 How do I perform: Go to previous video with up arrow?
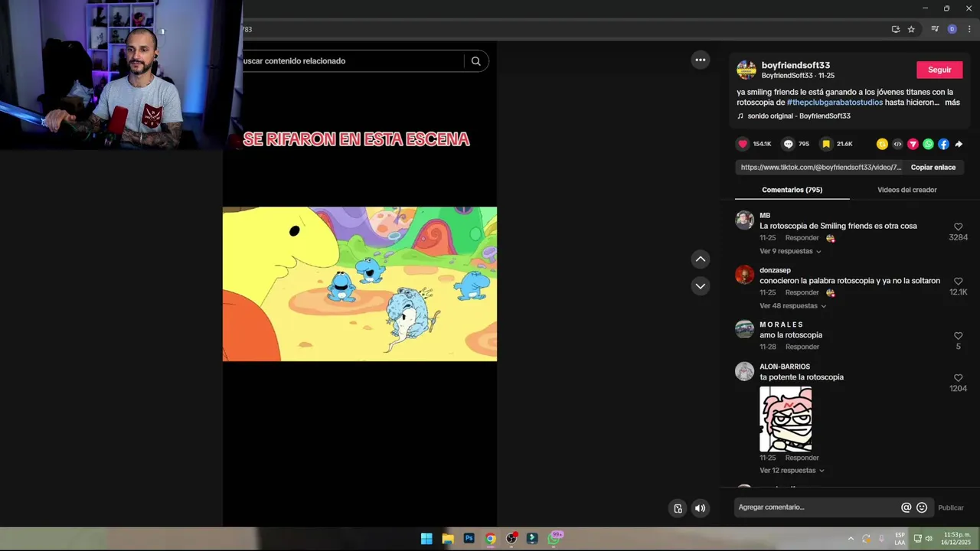701,259
